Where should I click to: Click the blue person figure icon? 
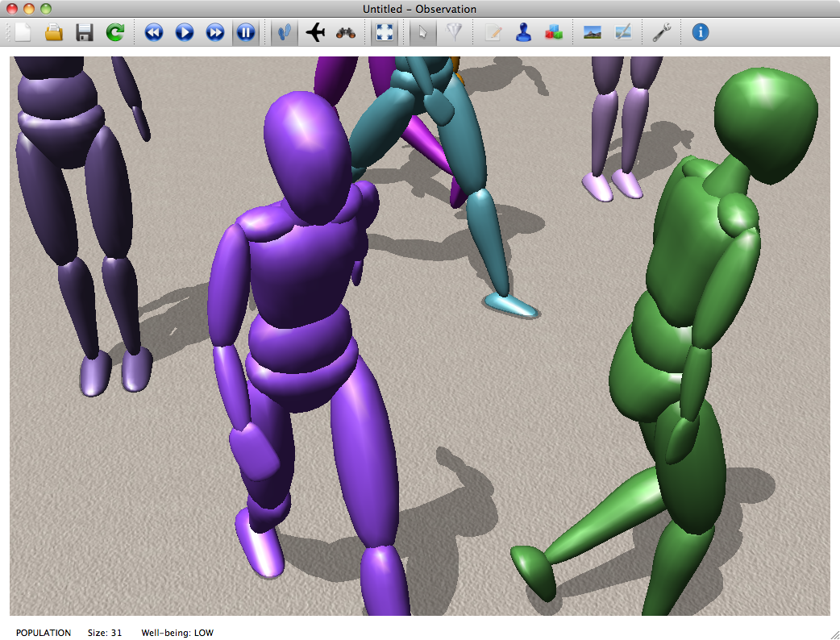pos(524,32)
